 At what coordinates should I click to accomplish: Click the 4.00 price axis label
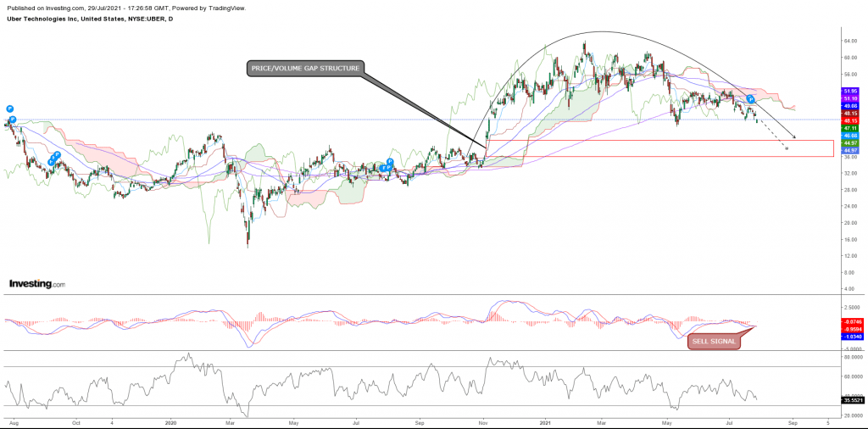point(851,288)
